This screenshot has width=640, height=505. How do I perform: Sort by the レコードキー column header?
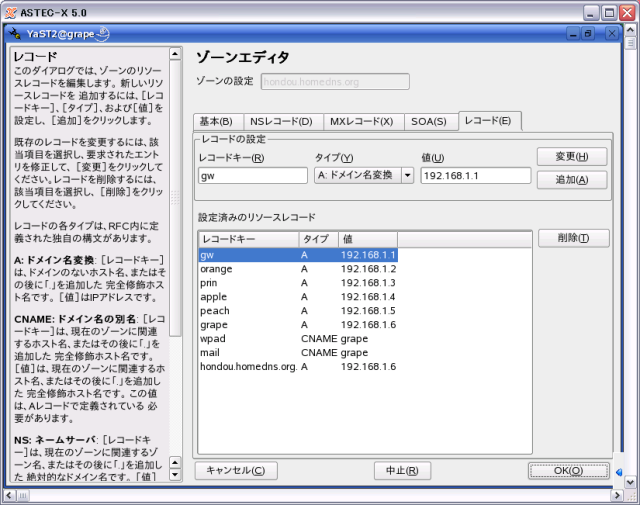(248, 240)
